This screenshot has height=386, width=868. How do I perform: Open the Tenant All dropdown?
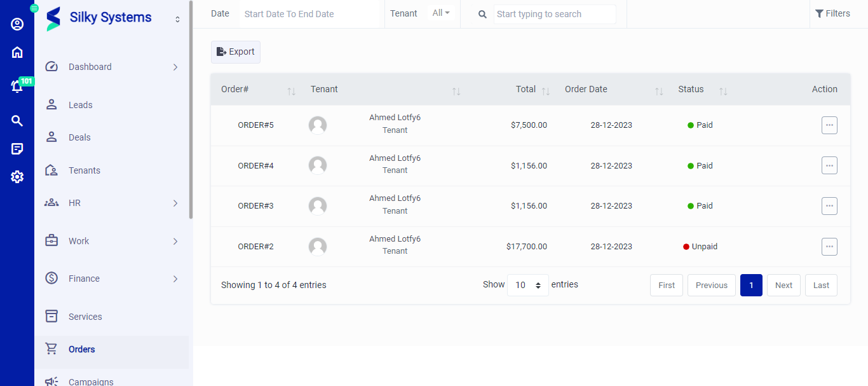(441, 13)
